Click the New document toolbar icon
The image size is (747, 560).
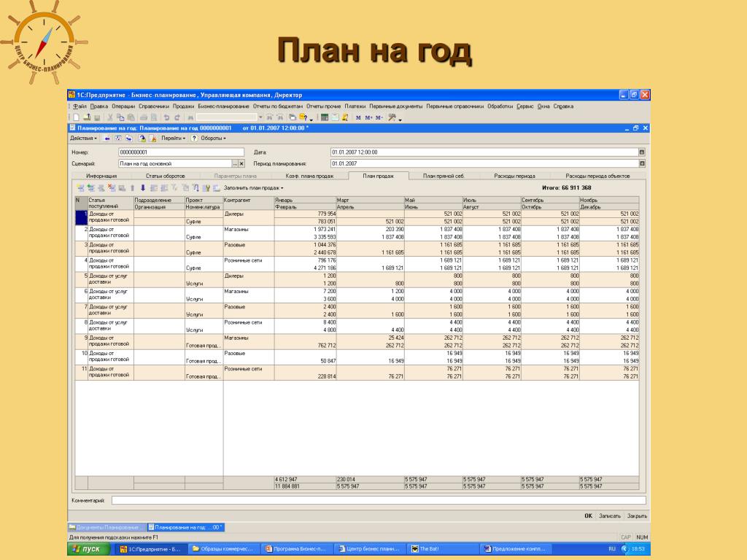(76, 117)
